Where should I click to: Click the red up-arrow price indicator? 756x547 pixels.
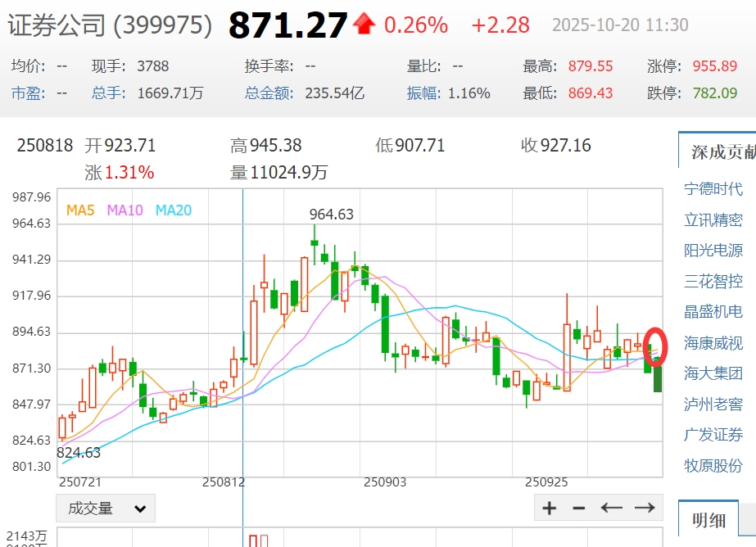[x=364, y=24]
